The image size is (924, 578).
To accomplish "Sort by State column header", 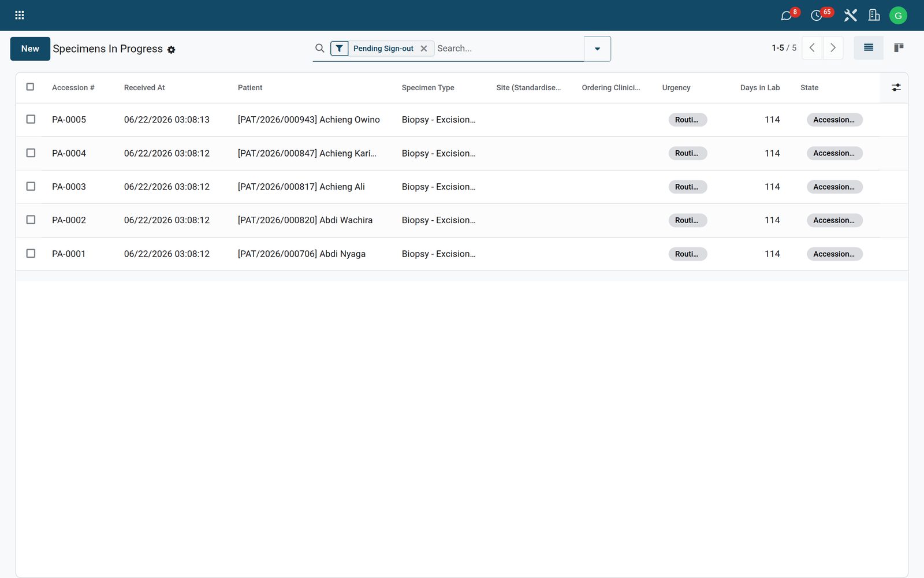I will coord(809,88).
